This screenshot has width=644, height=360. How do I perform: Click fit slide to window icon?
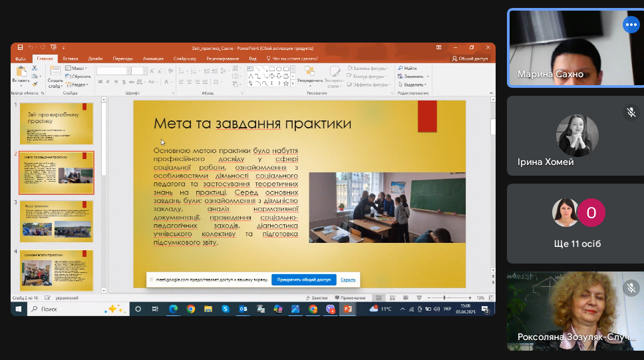tap(491, 298)
